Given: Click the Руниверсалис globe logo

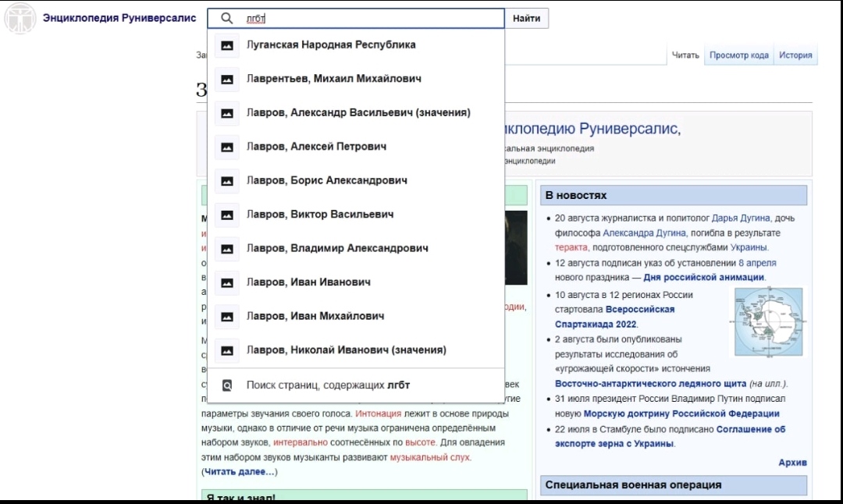Looking at the screenshot, I should tap(20, 18).
